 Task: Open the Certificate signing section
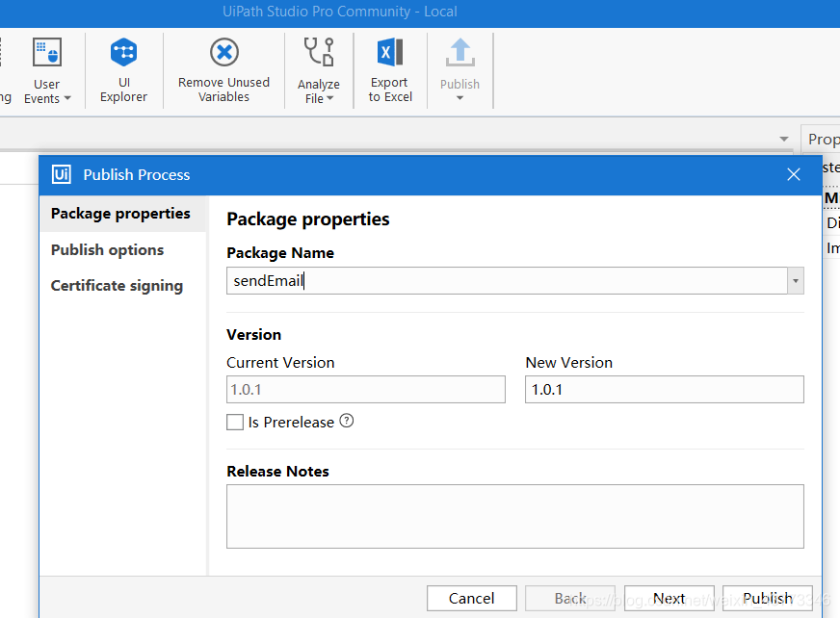tap(117, 285)
